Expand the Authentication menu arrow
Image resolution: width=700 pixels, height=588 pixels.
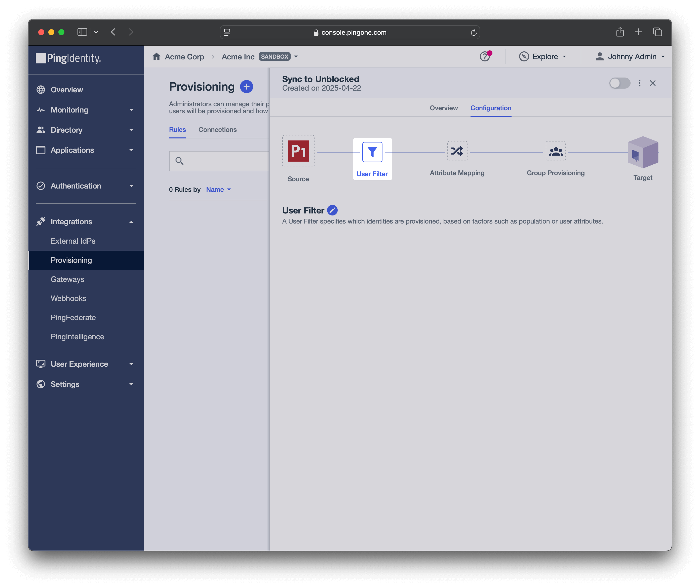(131, 186)
